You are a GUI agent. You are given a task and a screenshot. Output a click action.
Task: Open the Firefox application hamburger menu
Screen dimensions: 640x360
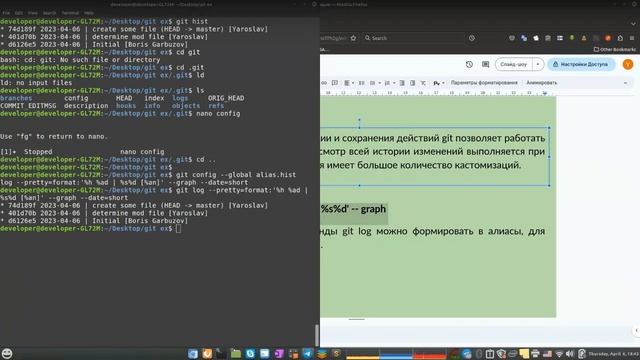[632, 38]
